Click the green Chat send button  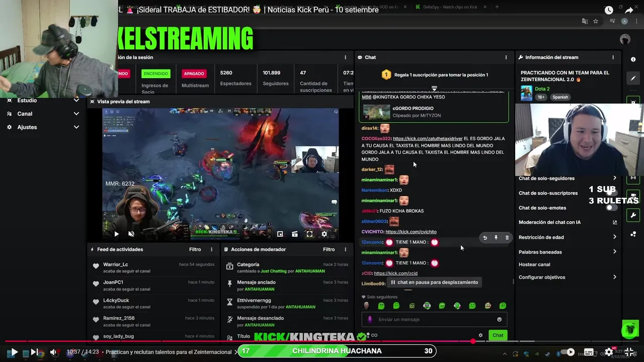[x=498, y=335]
